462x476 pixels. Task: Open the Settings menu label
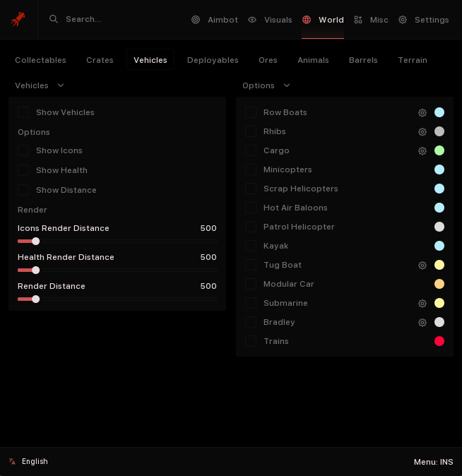click(x=432, y=20)
